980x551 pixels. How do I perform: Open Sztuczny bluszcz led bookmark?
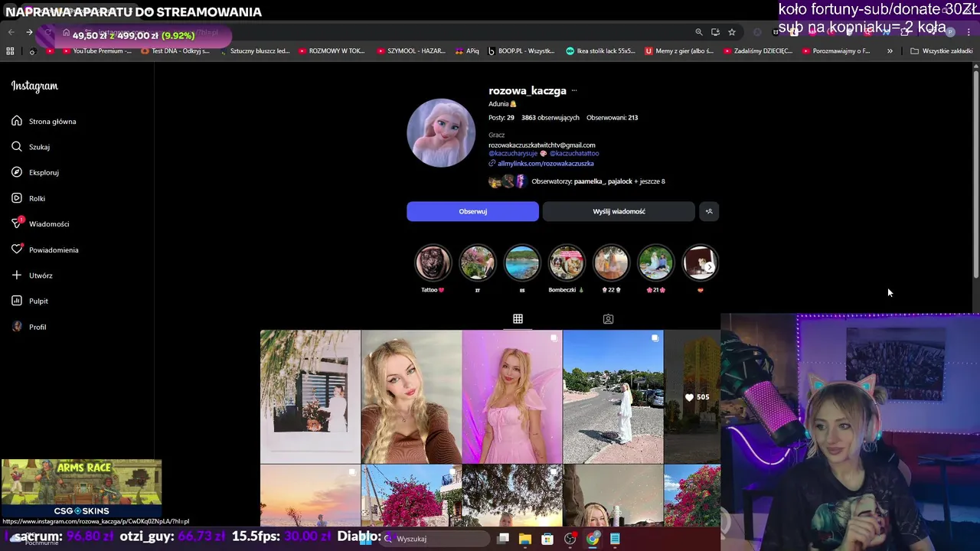point(254,51)
